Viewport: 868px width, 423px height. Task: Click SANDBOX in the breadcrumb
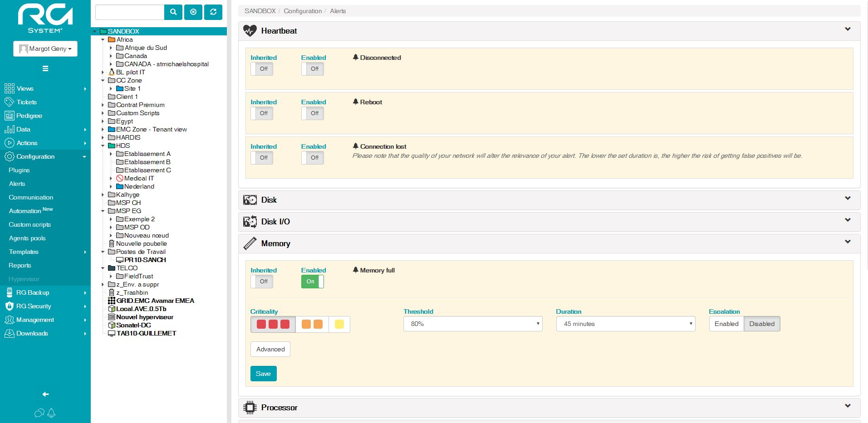260,11
